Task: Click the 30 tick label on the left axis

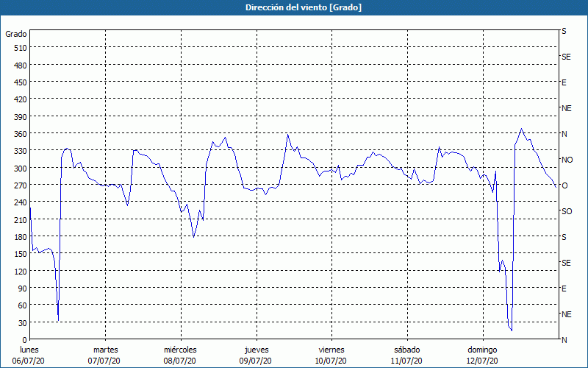Action: [x=22, y=323]
